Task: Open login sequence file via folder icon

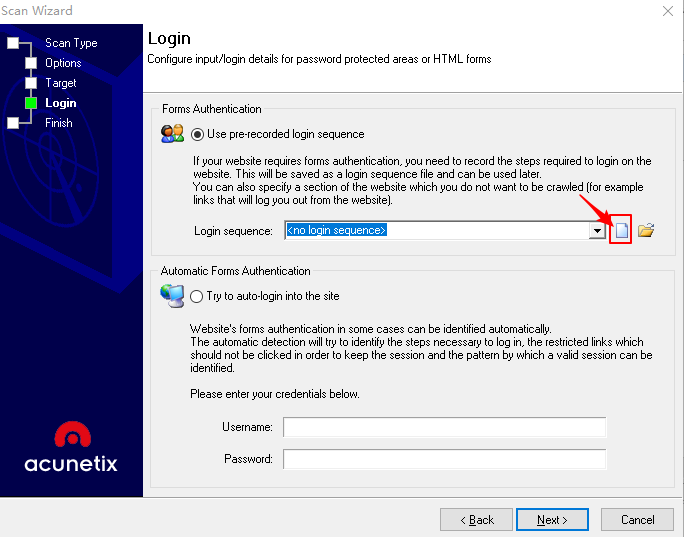Action: tap(646, 231)
